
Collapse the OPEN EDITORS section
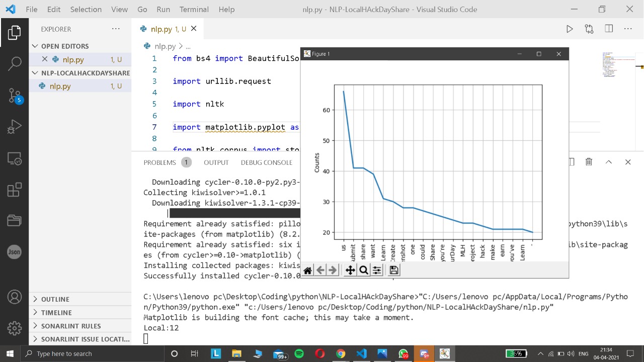tap(35, 46)
